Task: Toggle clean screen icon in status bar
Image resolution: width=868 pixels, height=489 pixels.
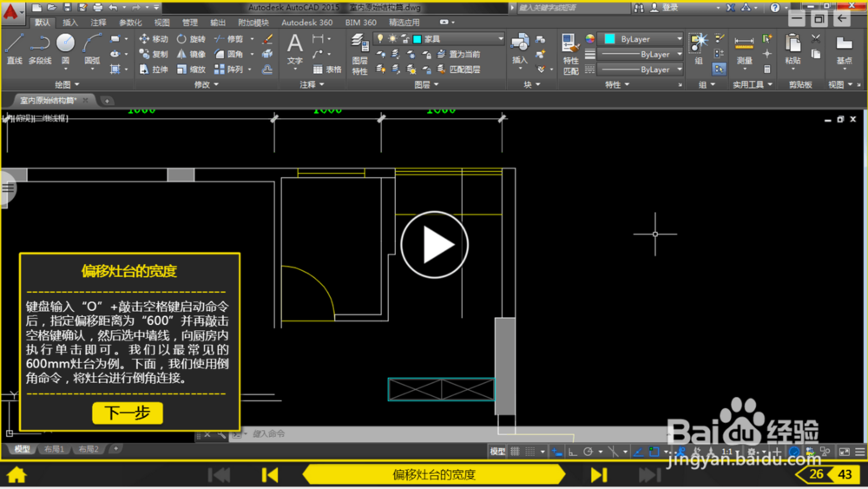Action: pos(845,452)
